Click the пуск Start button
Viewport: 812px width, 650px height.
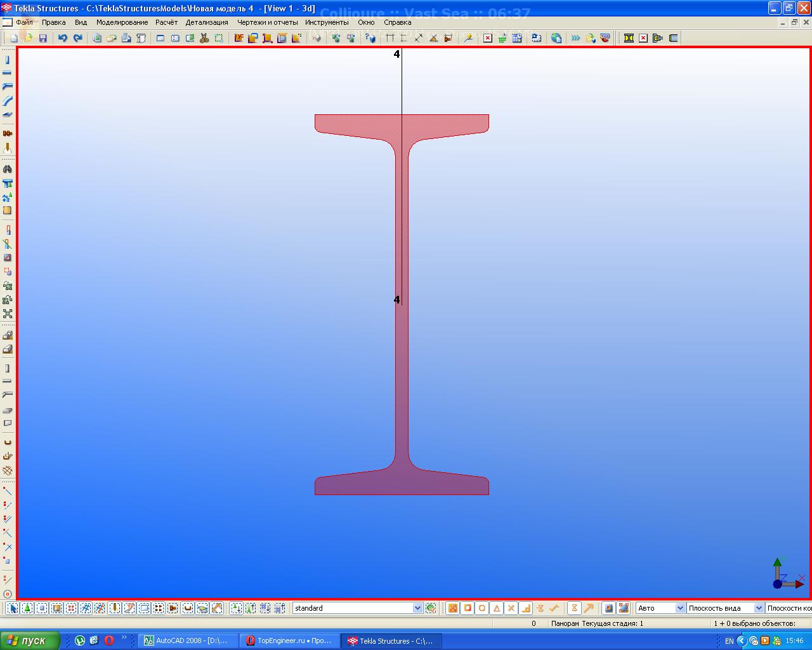pos(30,640)
